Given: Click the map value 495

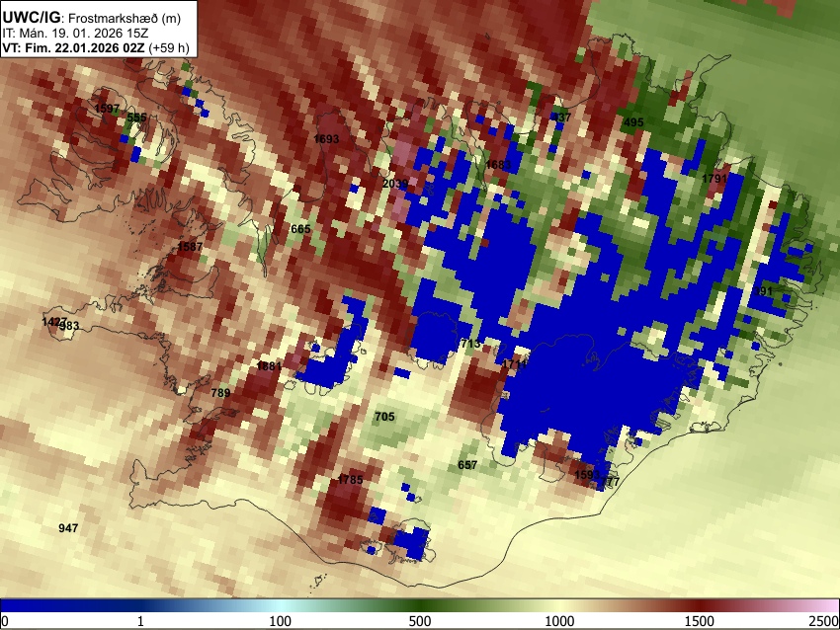Looking at the screenshot, I should (633, 122).
